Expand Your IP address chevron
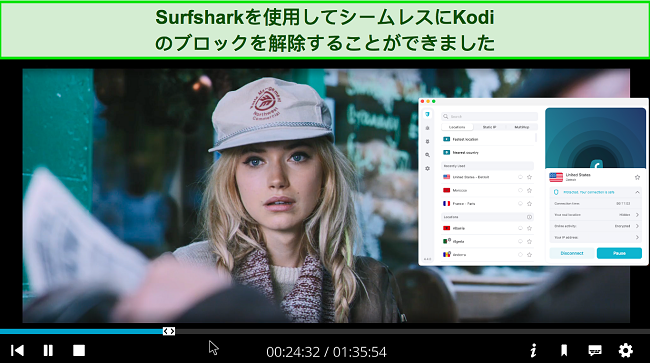 (x=637, y=237)
